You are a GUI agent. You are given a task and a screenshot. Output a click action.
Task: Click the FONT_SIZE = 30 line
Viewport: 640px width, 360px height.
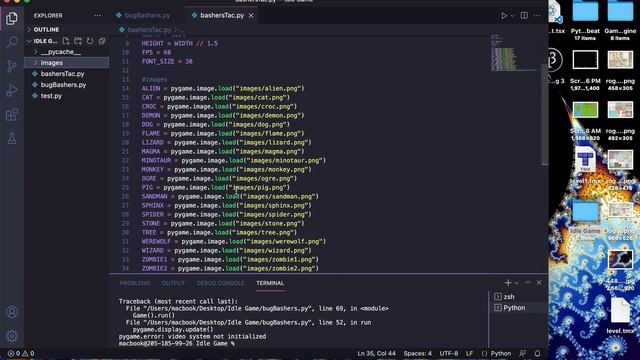(x=167, y=61)
